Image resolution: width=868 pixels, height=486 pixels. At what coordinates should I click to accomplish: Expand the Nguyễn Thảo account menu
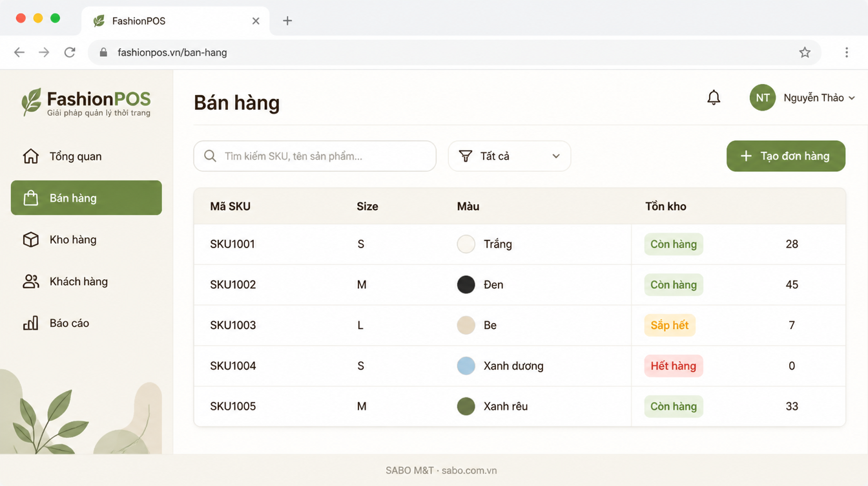click(x=852, y=98)
